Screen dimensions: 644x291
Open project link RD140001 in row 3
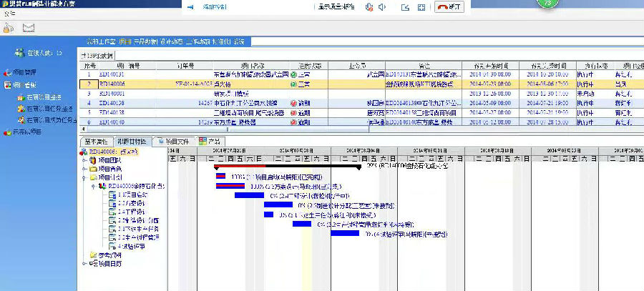(x=112, y=94)
